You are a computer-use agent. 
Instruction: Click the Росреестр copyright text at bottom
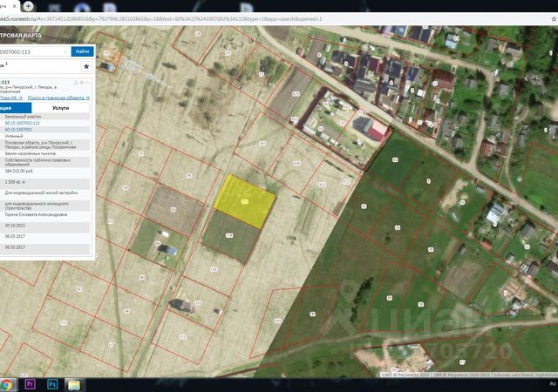[x=412, y=375]
